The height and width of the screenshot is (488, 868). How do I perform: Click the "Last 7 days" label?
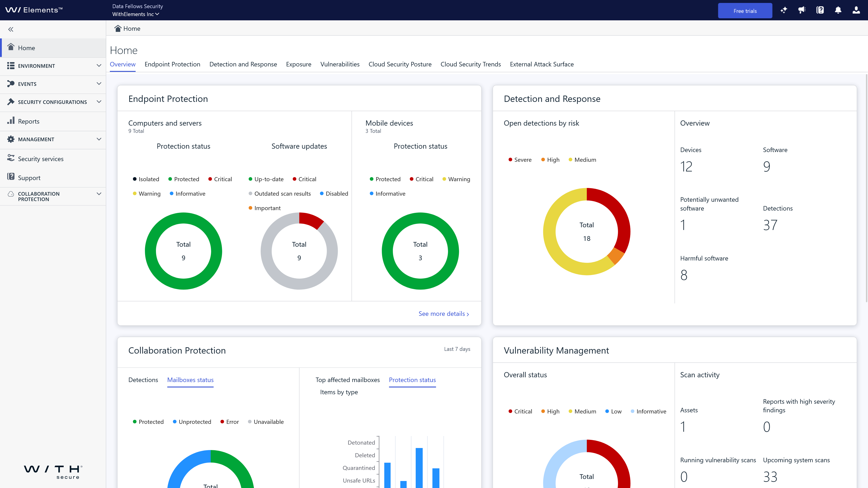457,349
